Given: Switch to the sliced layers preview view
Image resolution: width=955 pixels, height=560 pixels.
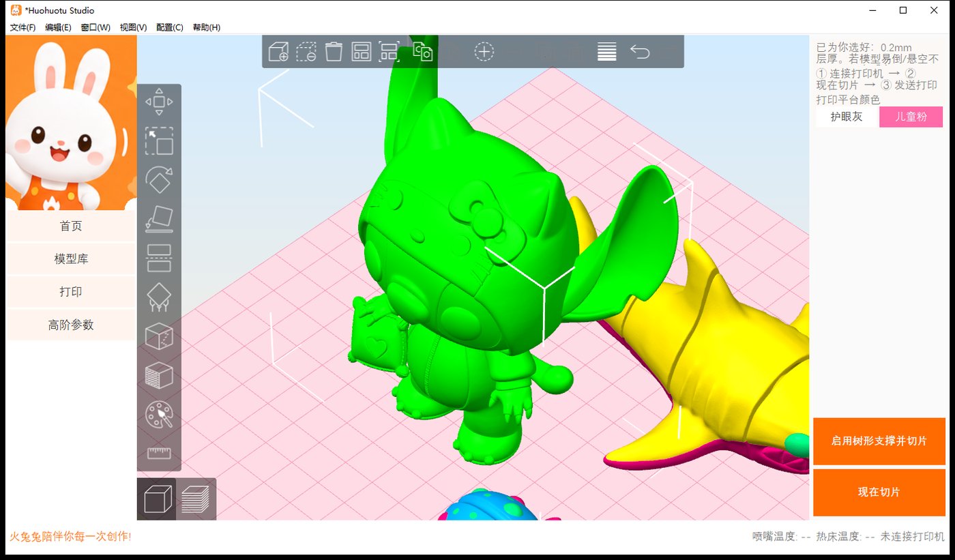Looking at the screenshot, I should click(196, 499).
